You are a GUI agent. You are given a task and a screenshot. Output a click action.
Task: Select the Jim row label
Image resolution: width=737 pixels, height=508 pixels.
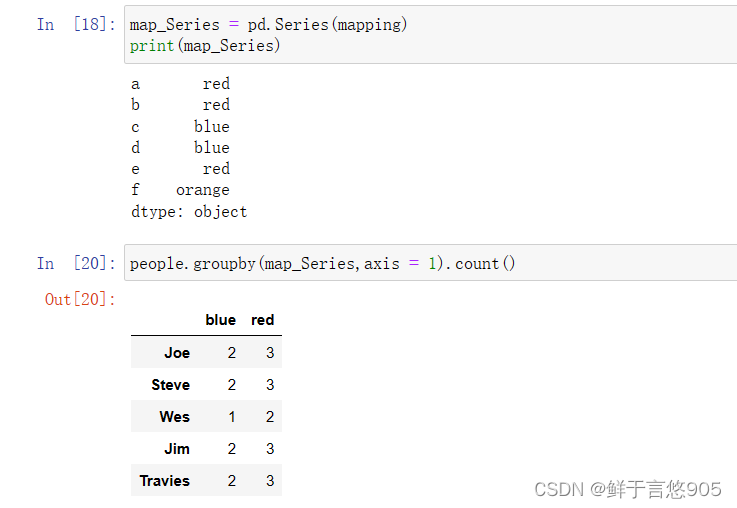pos(177,449)
